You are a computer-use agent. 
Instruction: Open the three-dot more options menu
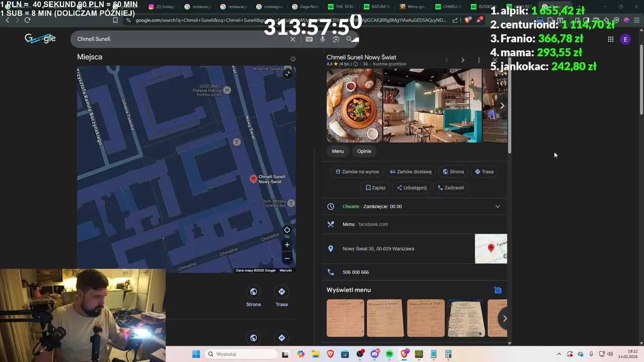point(478,60)
